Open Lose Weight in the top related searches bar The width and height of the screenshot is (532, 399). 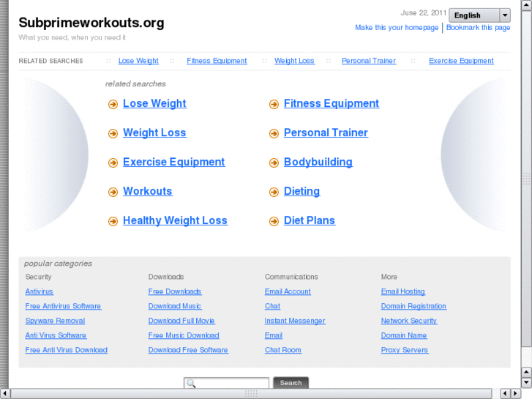pos(138,61)
